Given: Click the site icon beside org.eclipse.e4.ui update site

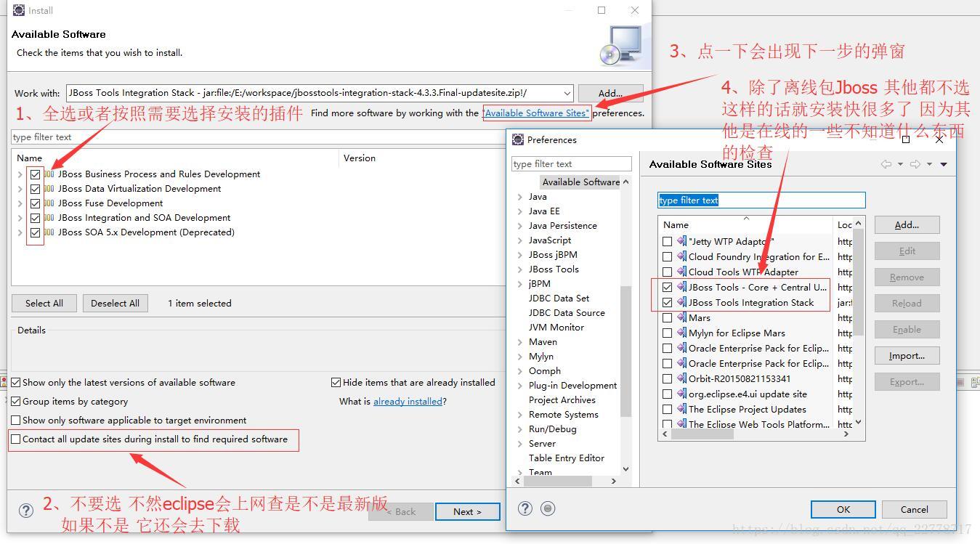Looking at the screenshot, I should (681, 394).
